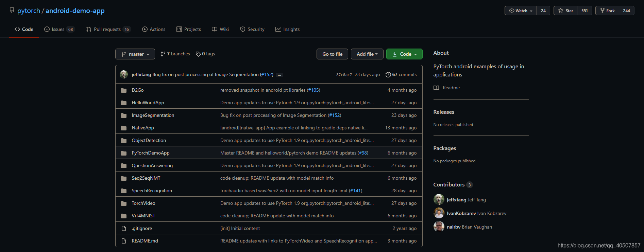This screenshot has height=252, width=644.
Task: Click the README.md file icon
Action: 124,241
